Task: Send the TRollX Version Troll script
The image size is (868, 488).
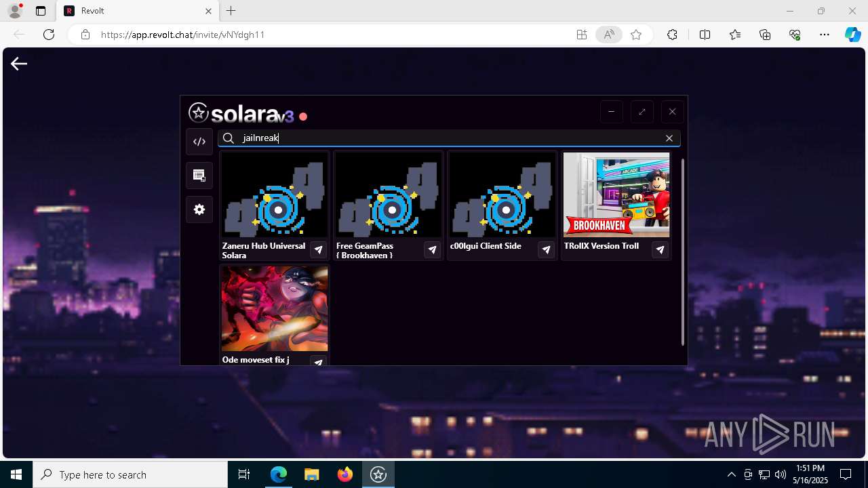Action: tap(660, 250)
